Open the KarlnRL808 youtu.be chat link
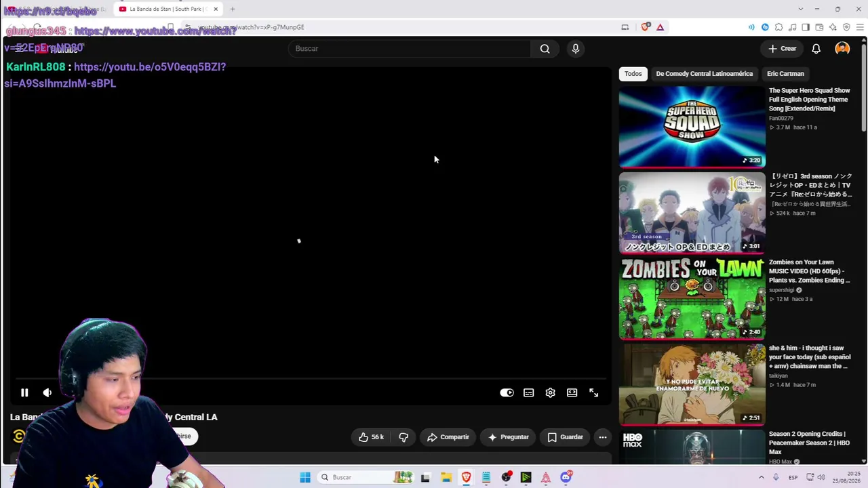The image size is (868, 488). pos(115,75)
